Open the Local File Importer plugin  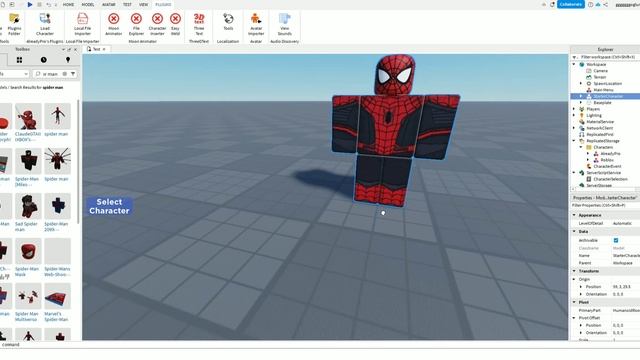pyautogui.click(x=82, y=24)
